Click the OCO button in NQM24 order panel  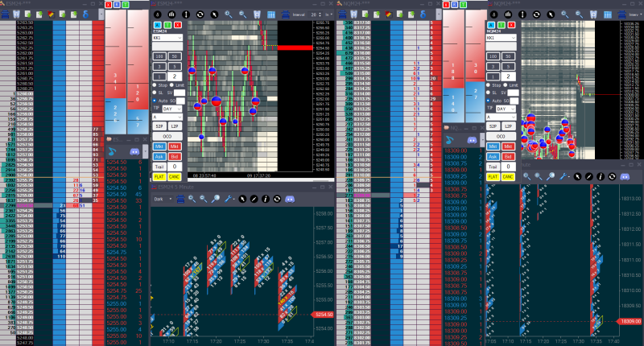[501, 137]
